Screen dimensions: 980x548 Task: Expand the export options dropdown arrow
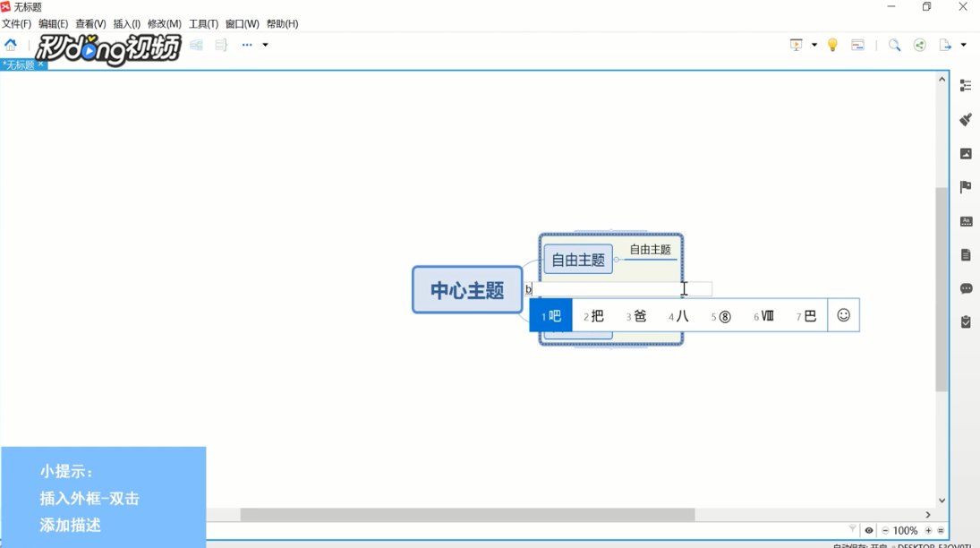point(964,44)
